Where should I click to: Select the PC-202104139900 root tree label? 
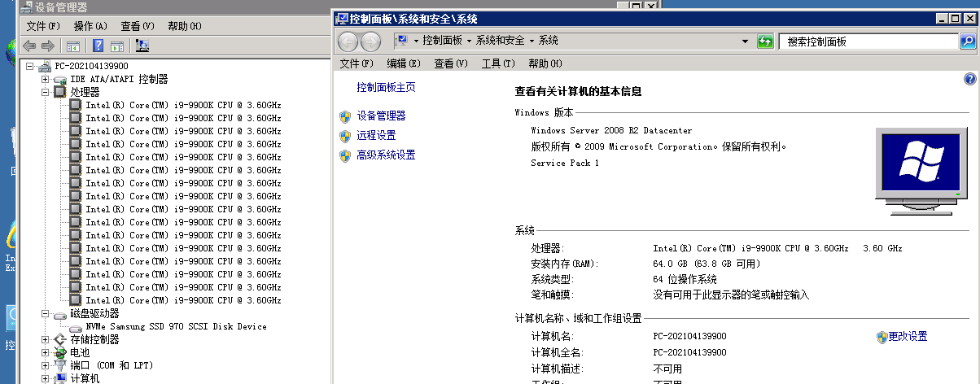[x=91, y=67]
